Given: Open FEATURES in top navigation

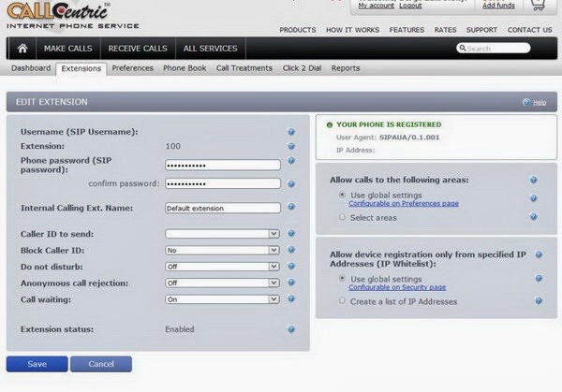Looking at the screenshot, I should (x=407, y=30).
